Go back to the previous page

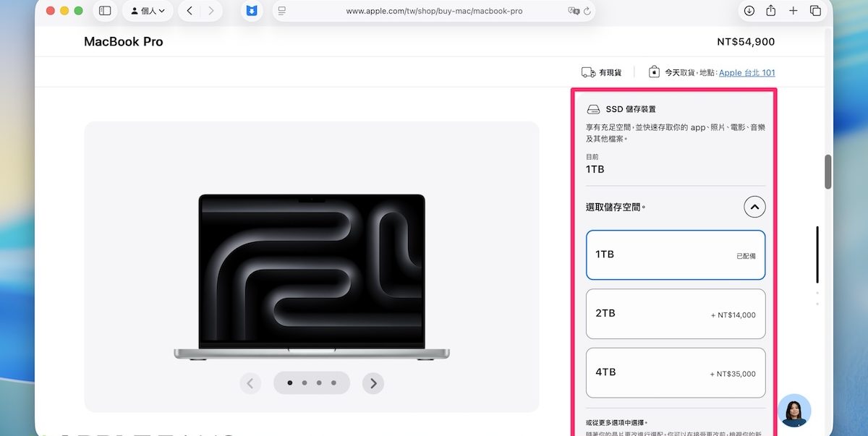pyautogui.click(x=190, y=11)
